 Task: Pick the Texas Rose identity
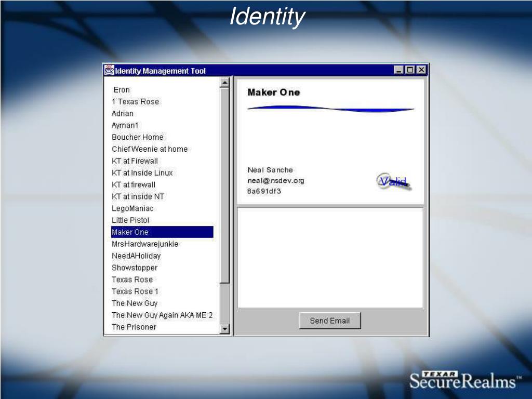(132, 280)
